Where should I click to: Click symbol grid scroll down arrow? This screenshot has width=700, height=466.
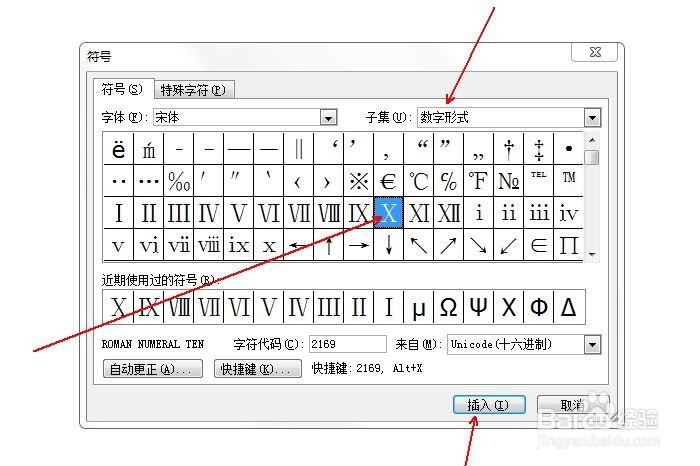592,255
